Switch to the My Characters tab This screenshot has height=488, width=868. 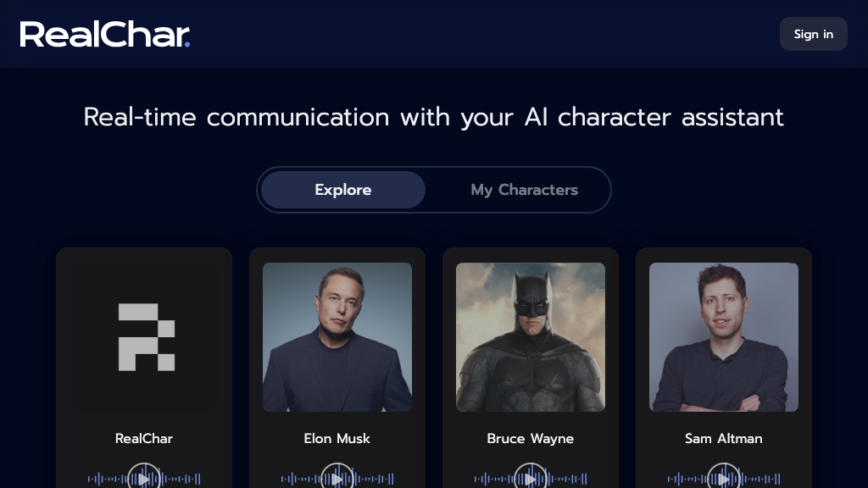pyautogui.click(x=524, y=190)
